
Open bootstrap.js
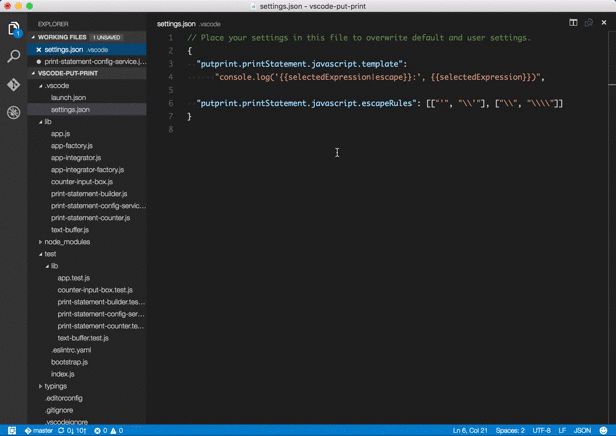point(69,362)
